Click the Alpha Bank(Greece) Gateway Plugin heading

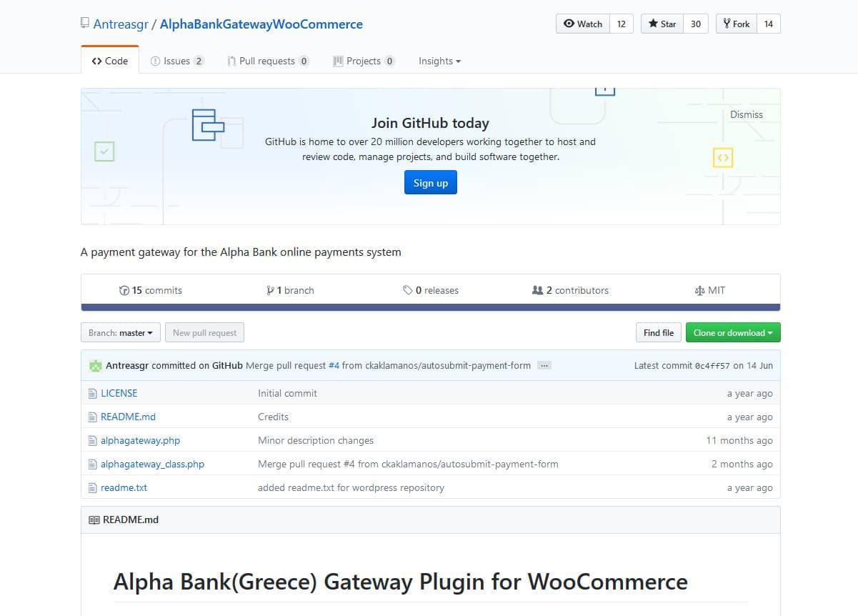400,582
